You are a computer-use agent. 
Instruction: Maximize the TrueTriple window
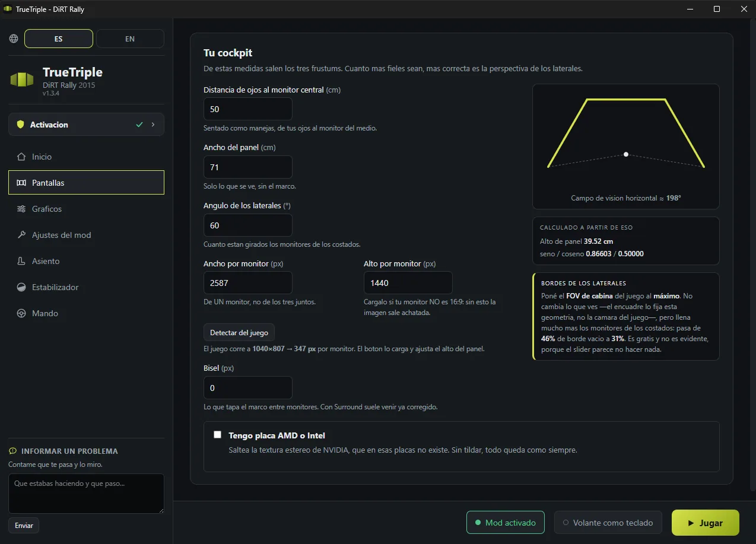717,9
